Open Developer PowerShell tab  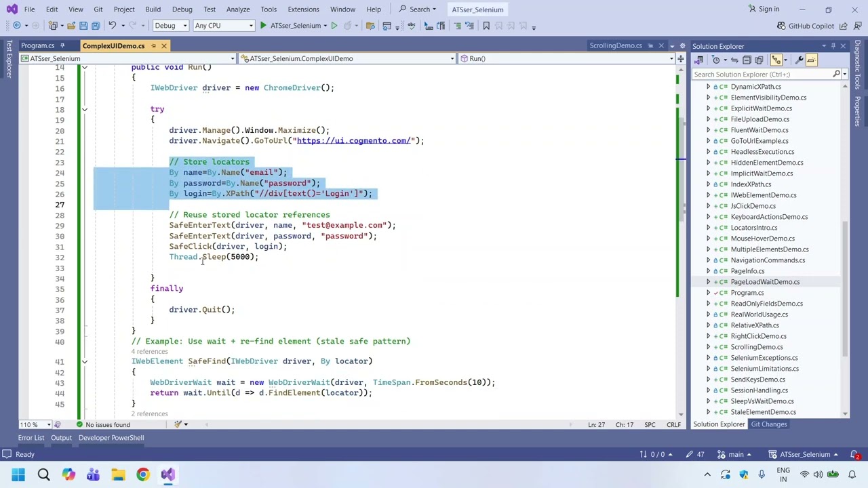(111, 438)
